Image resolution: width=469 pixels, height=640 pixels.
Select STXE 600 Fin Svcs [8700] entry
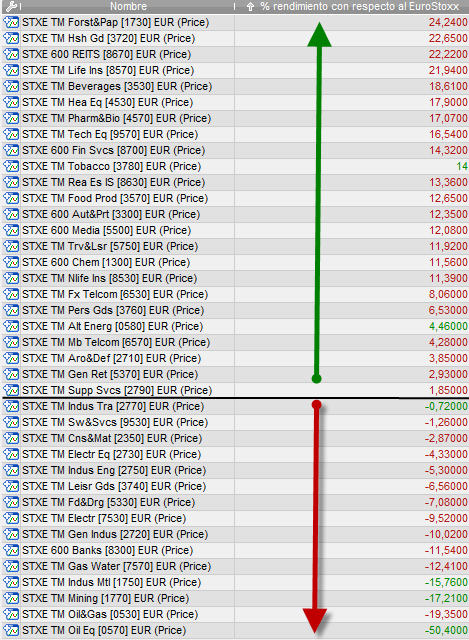[x=235, y=150]
